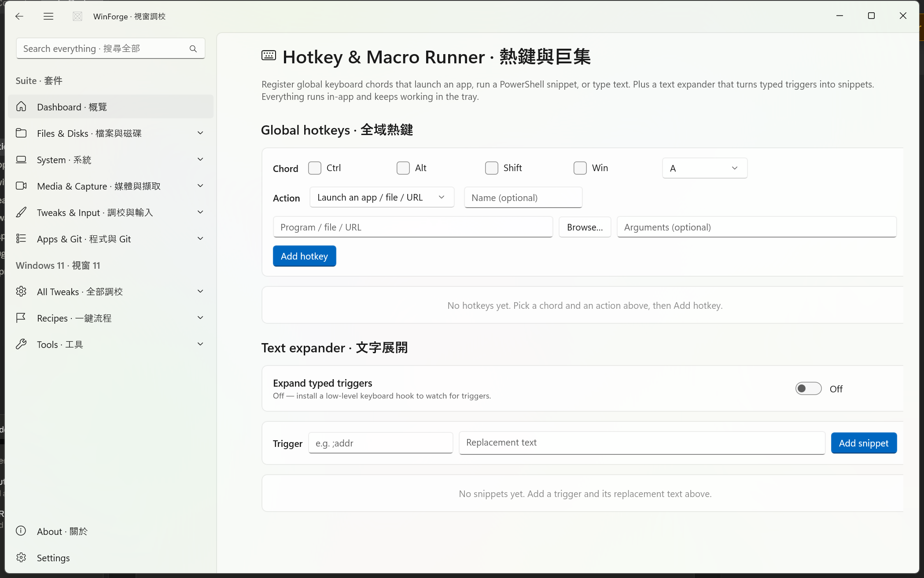This screenshot has height=578, width=924.
Task: Click the Browse... button
Action: point(585,227)
